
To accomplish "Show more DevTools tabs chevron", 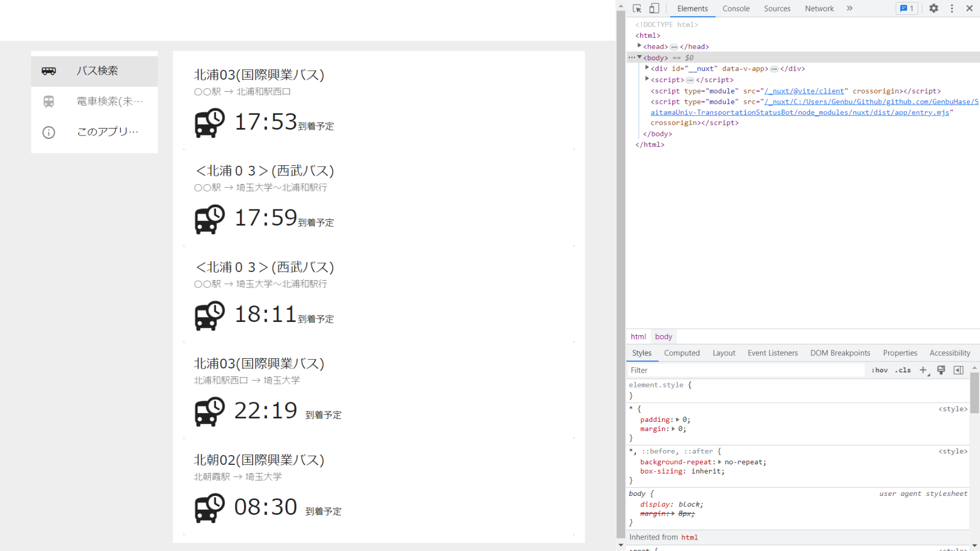I will (x=850, y=9).
